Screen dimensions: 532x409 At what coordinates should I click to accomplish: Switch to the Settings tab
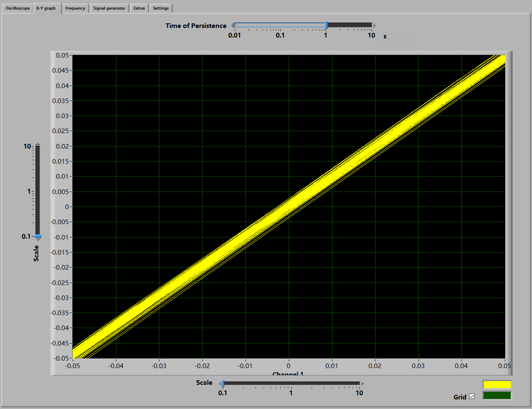click(161, 8)
